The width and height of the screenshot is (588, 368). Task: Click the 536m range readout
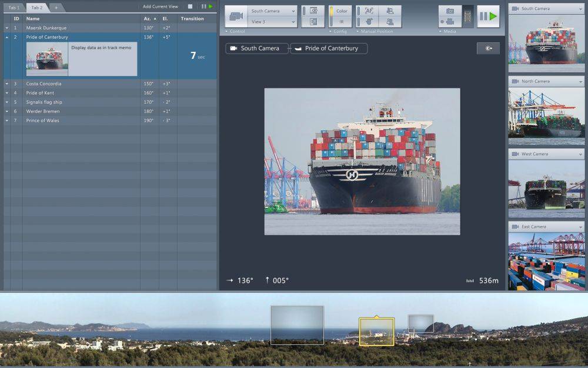482,280
